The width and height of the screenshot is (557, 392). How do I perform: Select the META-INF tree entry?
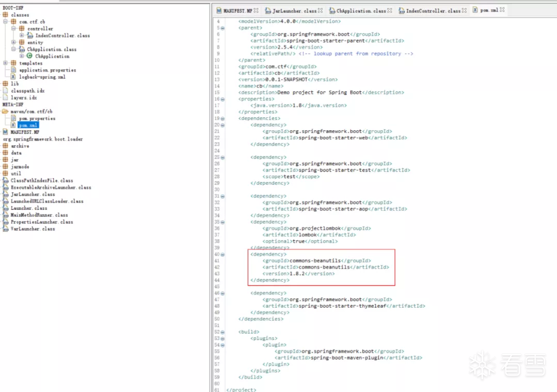coord(13,104)
